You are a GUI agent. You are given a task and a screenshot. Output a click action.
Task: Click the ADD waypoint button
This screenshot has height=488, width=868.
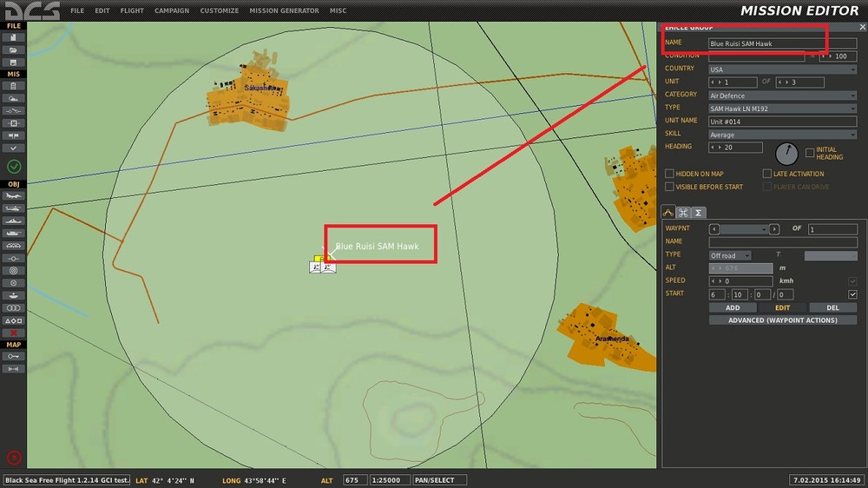733,308
